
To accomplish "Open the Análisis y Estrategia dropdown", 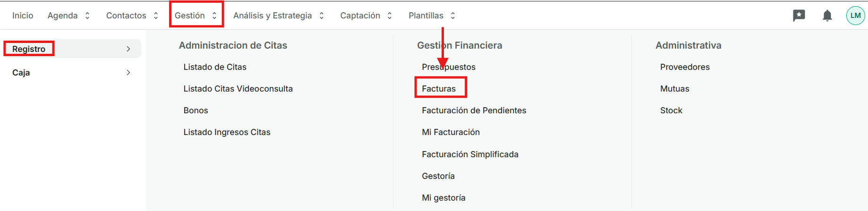I will click(278, 16).
